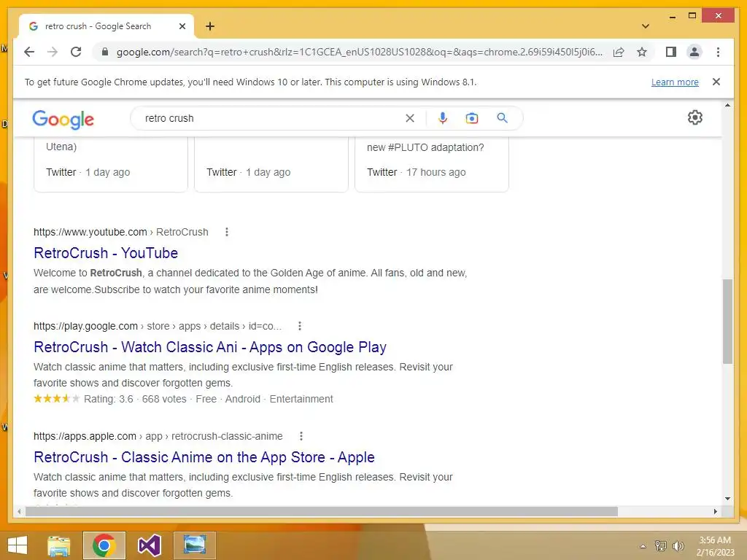Open the Twitter card mentioning Utena
This screenshot has width=747, height=560.
point(111,164)
